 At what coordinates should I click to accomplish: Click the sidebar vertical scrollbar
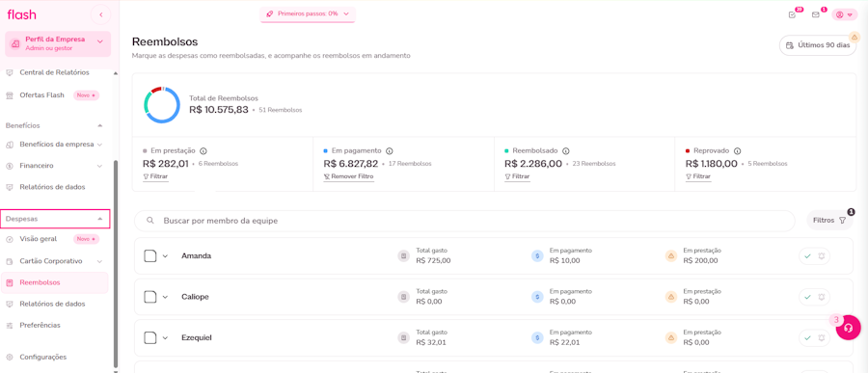[116, 263]
